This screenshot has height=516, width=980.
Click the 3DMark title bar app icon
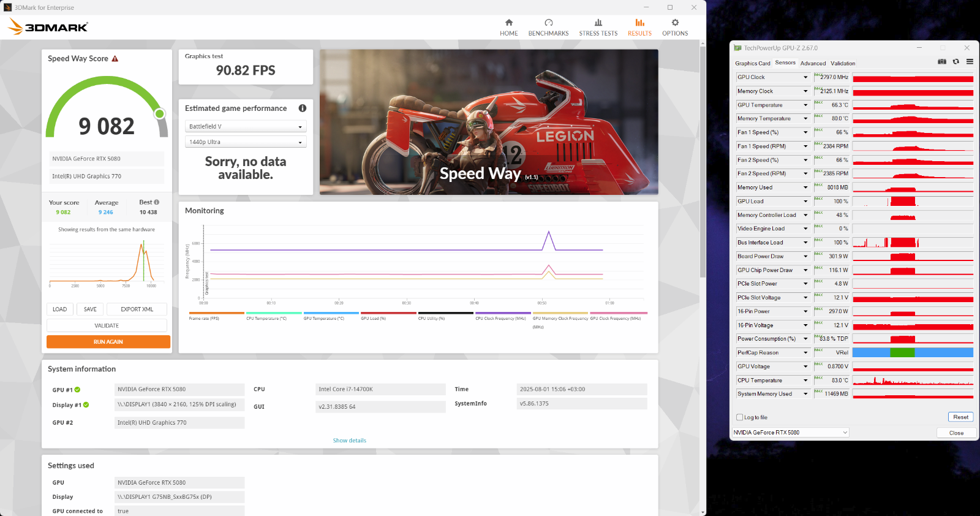8,7
